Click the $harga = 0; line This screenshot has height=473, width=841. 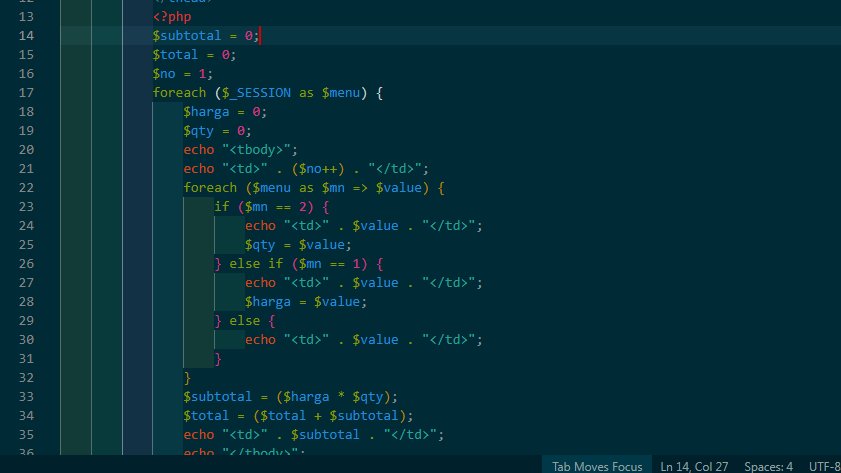(x=225, y=112)
